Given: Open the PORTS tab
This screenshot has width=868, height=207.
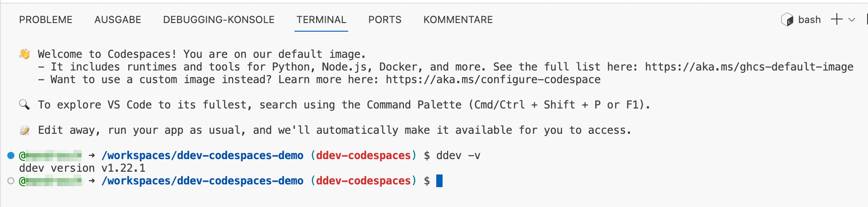Looking at the screenshot, I should coord(385,20).
